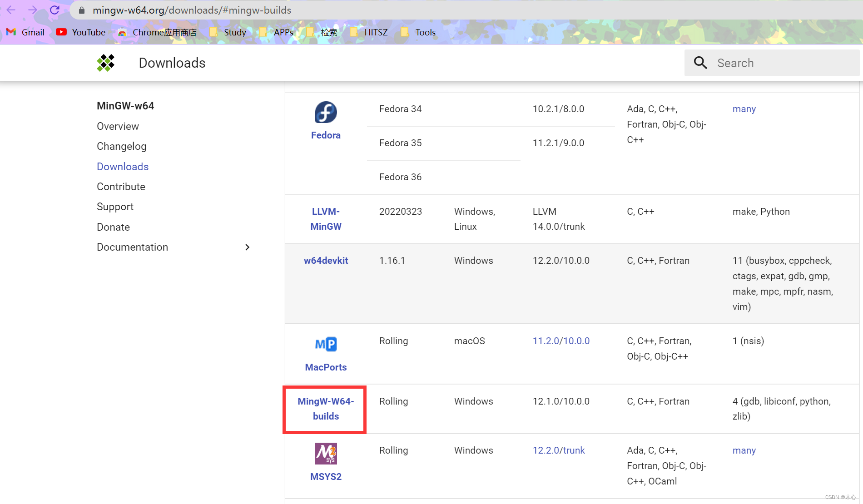Image resolution: width=863 pixels, height=504 pixels.
Task: Open the MacPorts link
Action: coord(326,367)
